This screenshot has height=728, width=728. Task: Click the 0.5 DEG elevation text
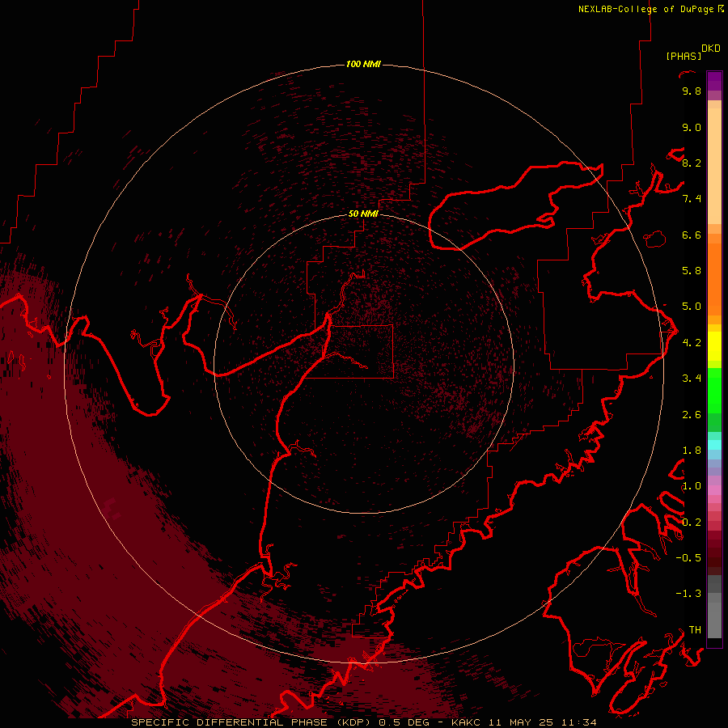point(404,722)
